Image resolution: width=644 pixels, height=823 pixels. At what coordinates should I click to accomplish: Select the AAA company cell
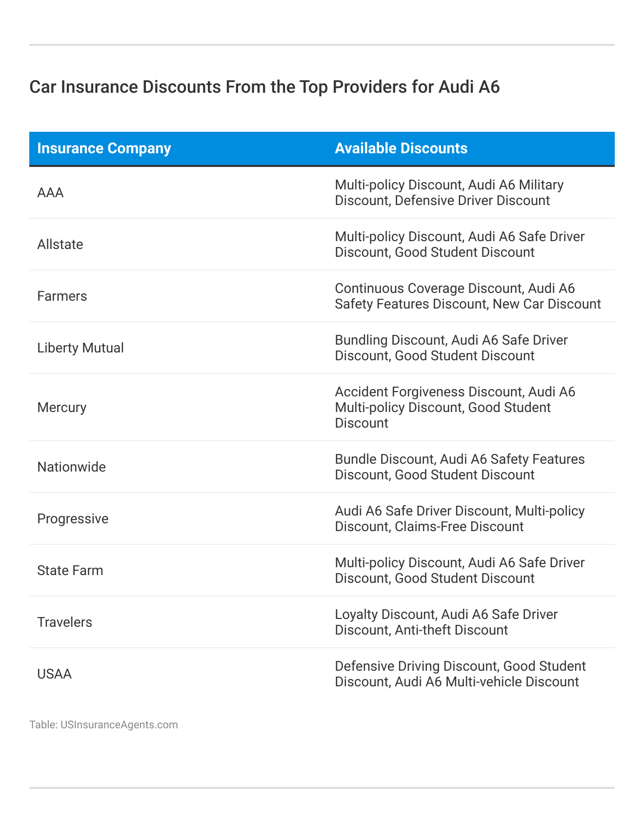[x=51, y=193]
